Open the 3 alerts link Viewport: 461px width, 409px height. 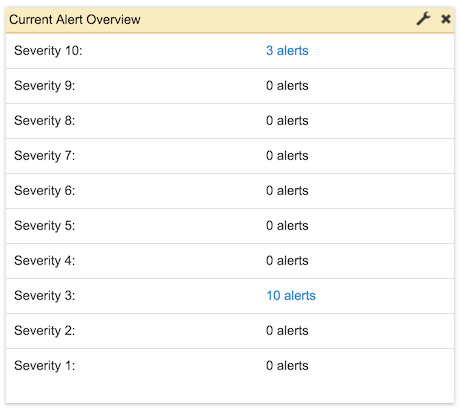coord(287,51)
